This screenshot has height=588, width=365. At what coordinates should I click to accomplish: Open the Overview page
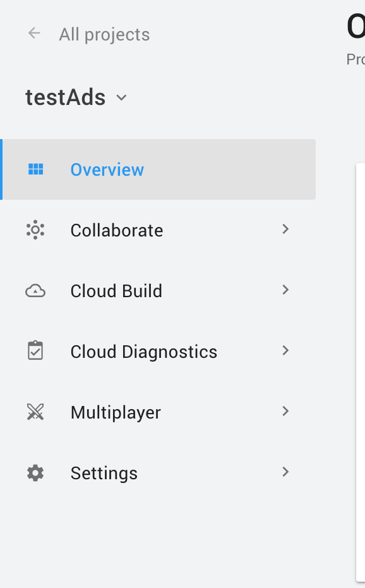click(x=107, y=169)
